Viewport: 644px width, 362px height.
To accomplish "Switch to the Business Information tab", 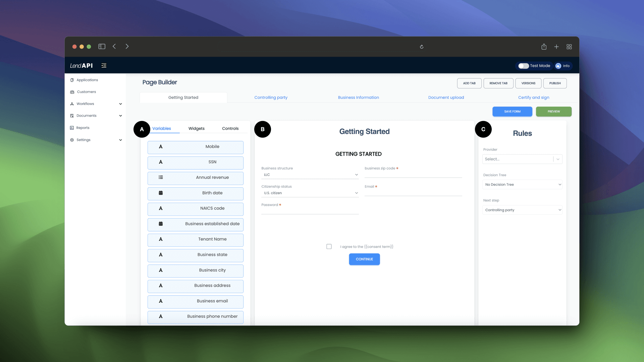I will (x=358, y=98).
